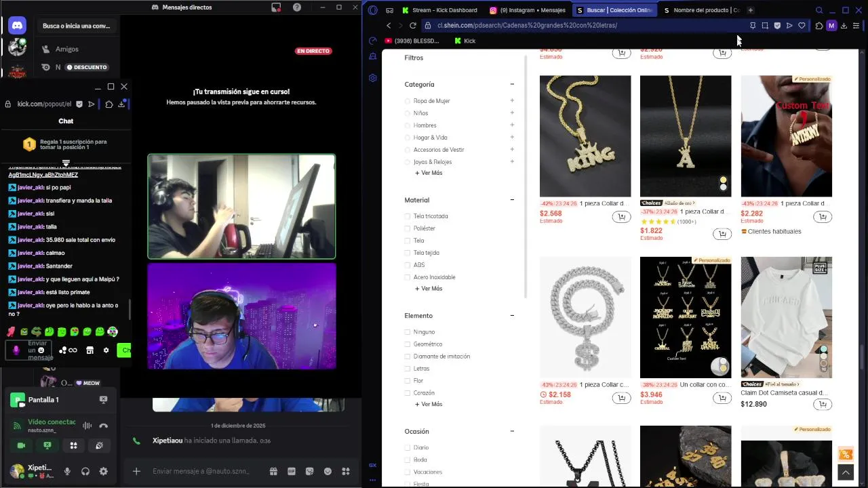Open Kick chat shop icon

90,350
